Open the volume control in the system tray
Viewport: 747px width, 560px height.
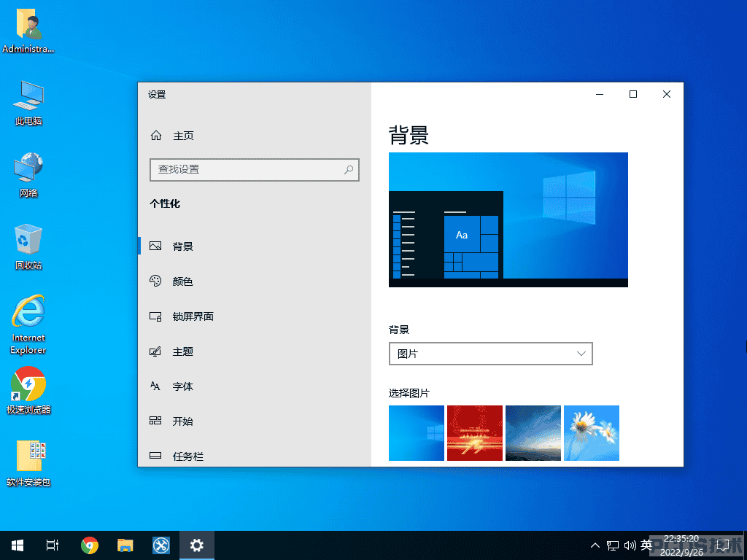[630, 545]
